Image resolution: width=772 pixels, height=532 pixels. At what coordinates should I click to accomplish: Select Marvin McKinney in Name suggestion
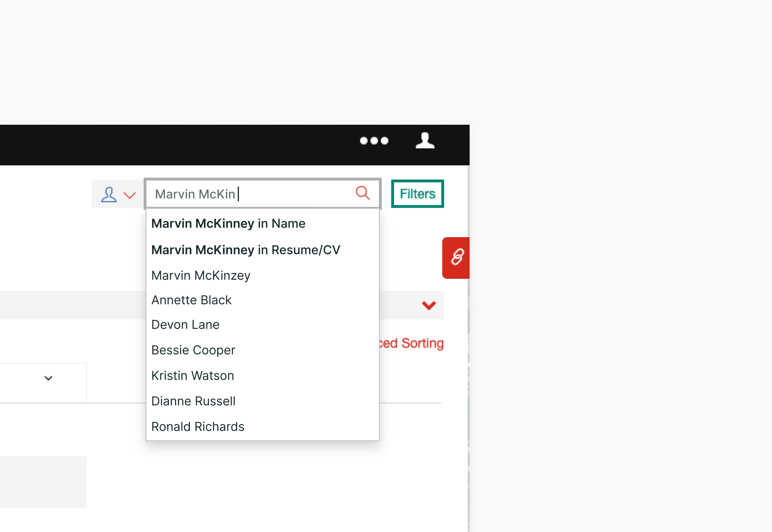click(x=228, y=224)
